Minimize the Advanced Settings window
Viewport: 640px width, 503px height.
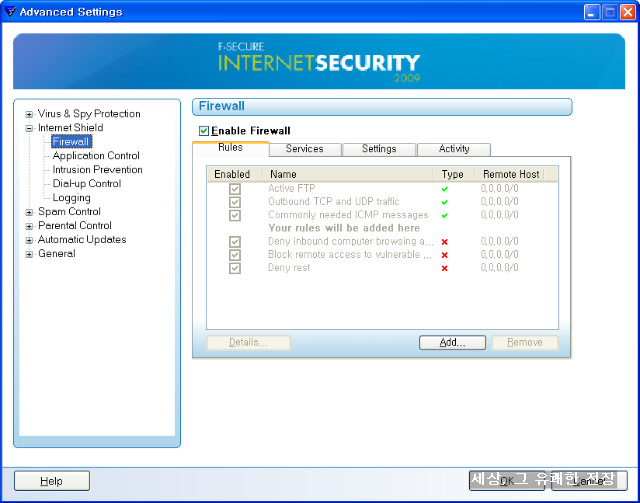point(591,12)
